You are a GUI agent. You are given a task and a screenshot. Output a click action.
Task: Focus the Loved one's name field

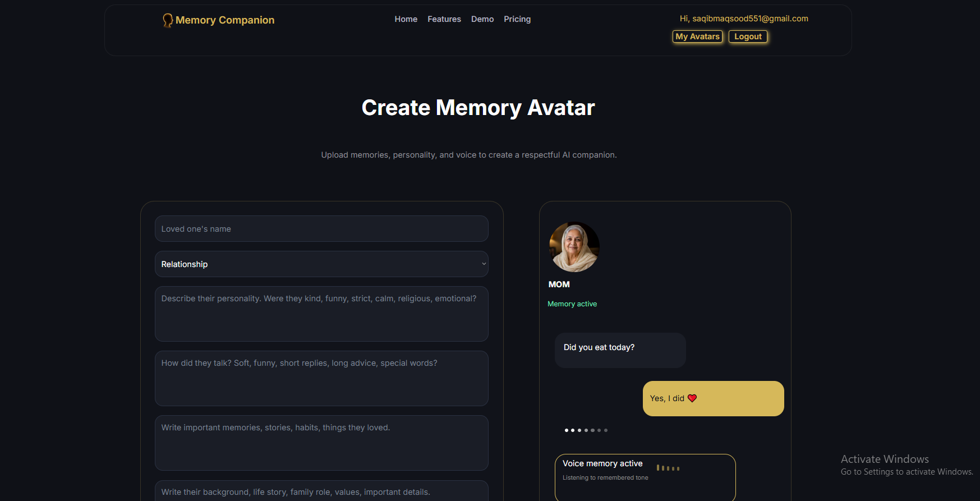click(x=321, y=229)
